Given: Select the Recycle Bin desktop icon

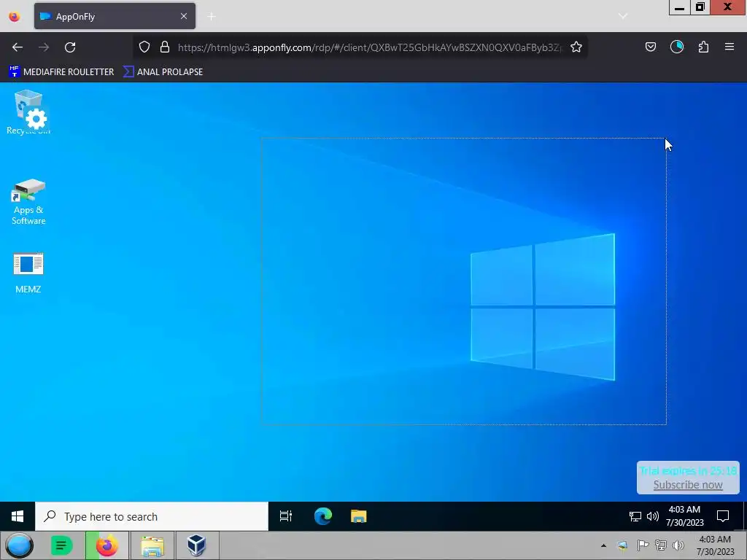Looking at the screenshot, I should 28,112.
